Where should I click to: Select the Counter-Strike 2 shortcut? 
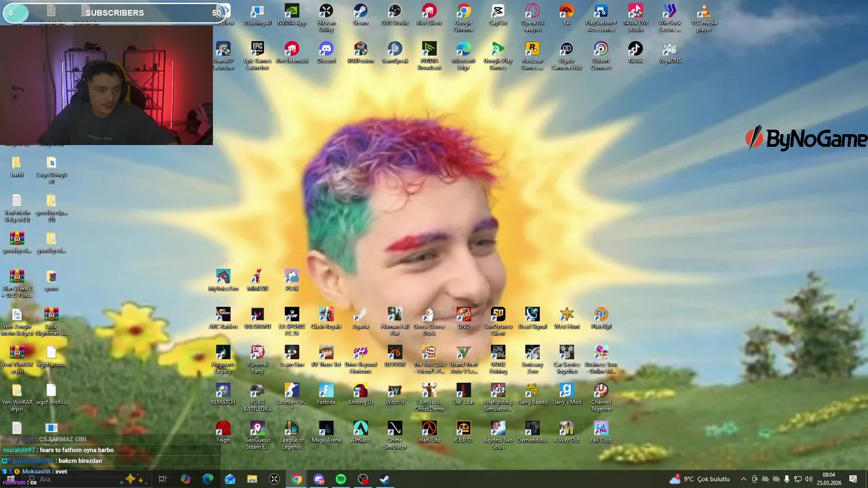(292, 398)
